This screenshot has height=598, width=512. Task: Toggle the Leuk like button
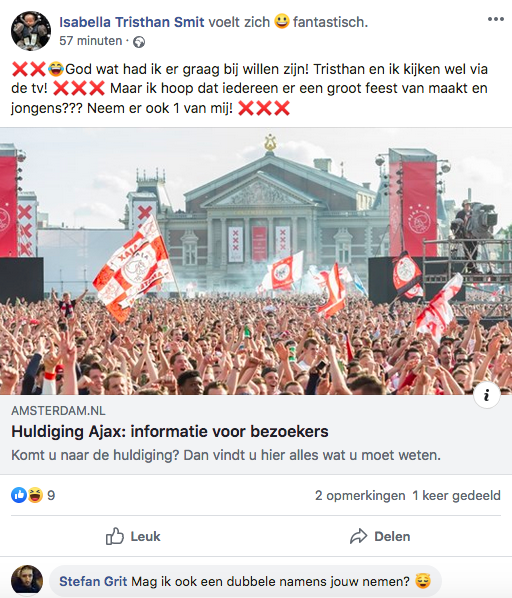coord(133,536)
